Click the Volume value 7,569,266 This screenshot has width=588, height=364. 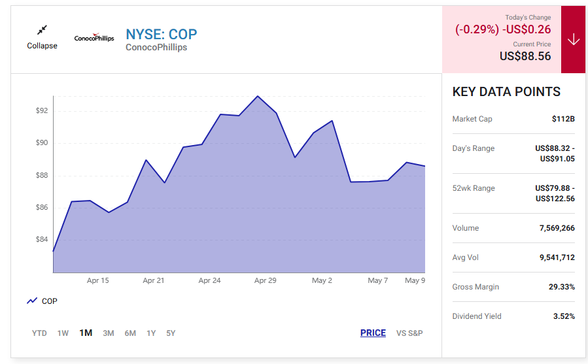557,228
